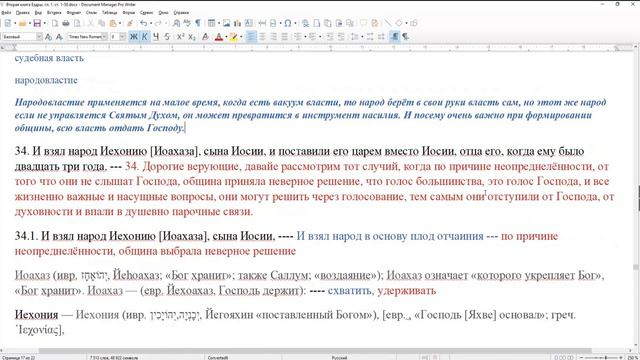Center the paragraph text
This screenshot has width=640, height=360.
pyautogui.click(x=262, y=37)
